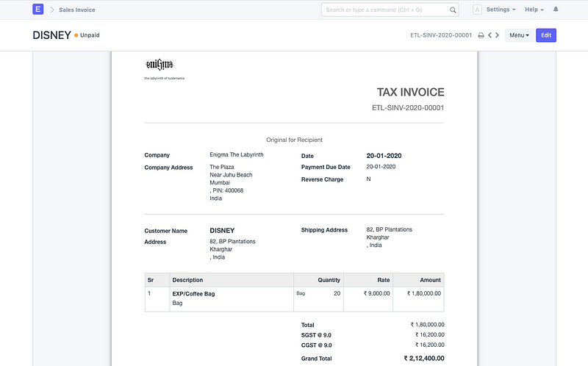Go to previous invoice with left arrow
588x366 pixels.
click(x=490, y=35)
